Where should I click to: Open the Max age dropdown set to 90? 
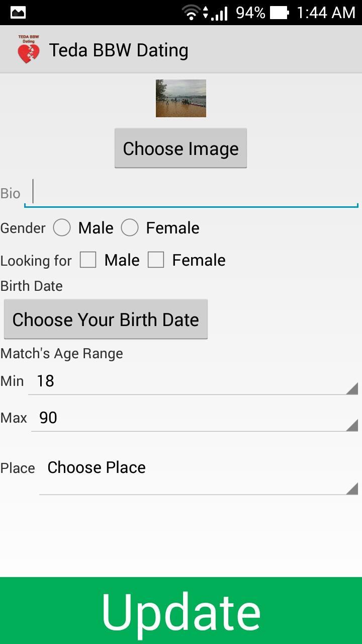(x=194, y=418)
